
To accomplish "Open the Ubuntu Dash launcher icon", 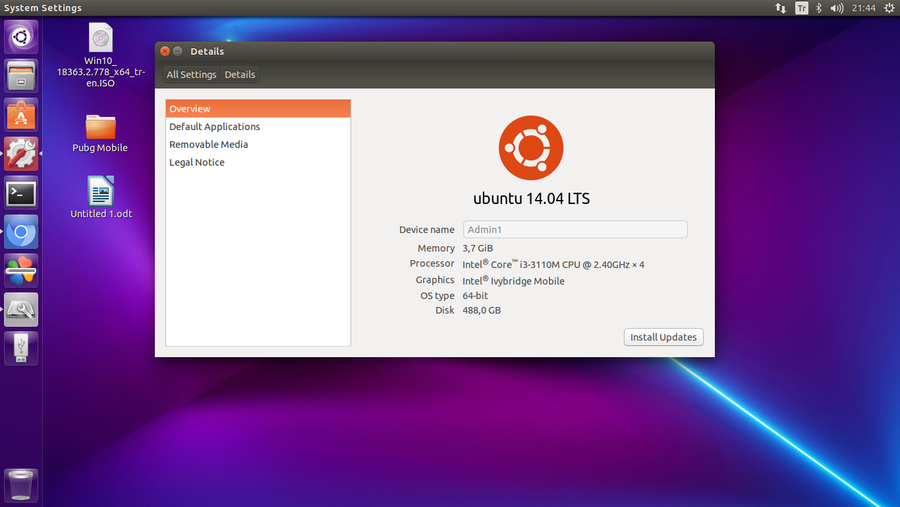I will pyautogui.click(x=21, y=37).
